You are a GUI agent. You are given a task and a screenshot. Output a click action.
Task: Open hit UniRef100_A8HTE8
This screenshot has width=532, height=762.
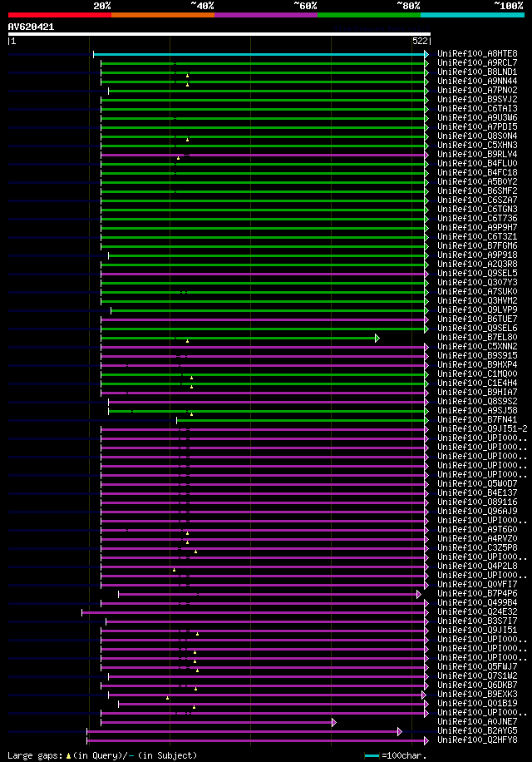tap(477, 53)
